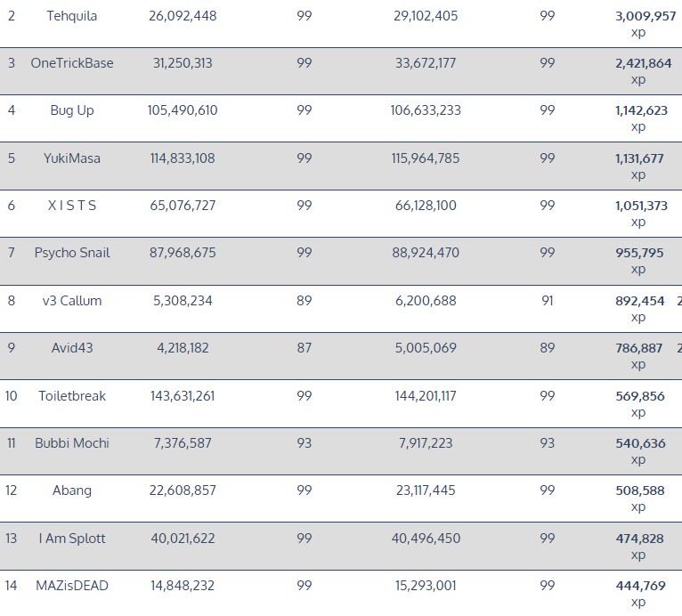The image size is (682, 616).
Task: Select player Bug Up
Action: 72,110
